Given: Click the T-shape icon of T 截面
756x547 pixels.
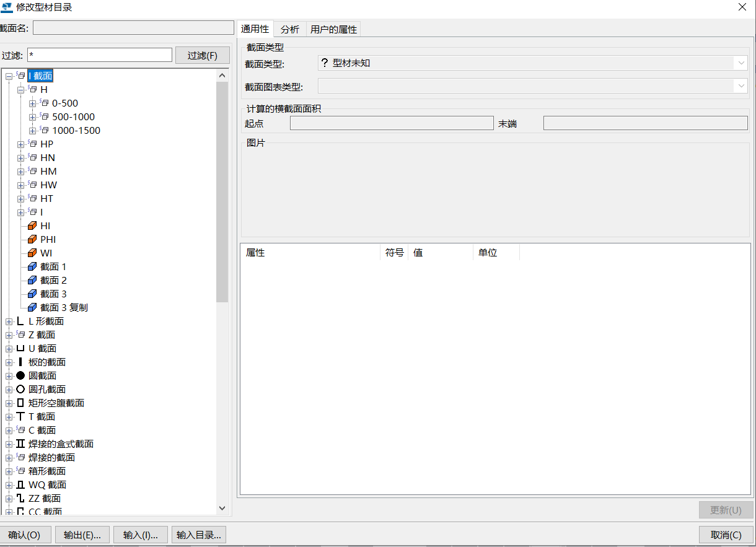Looking at the screenshot, I should coord(20,416).
